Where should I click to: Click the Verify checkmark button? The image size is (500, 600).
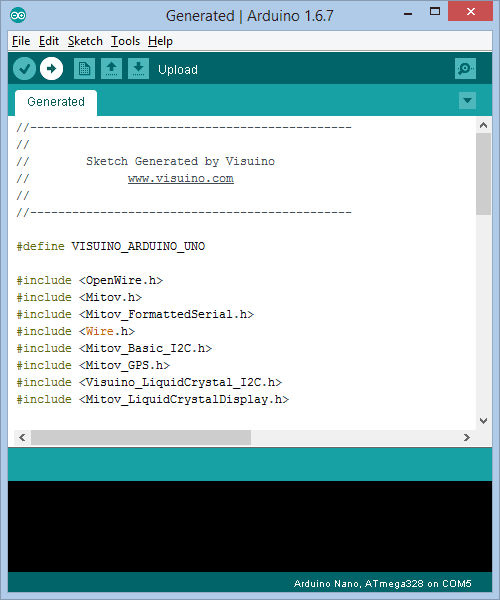click(24, 69)
